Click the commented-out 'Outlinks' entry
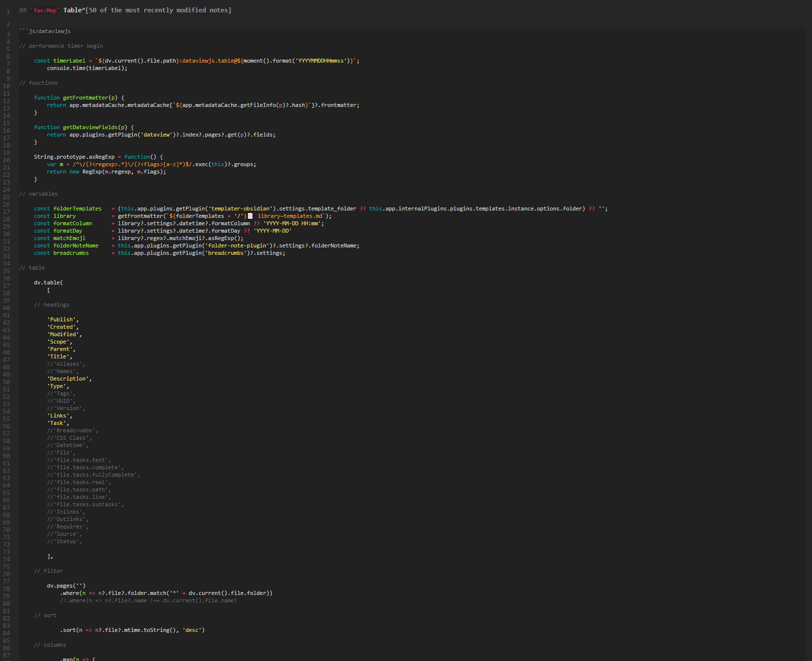The width and height of the screenshot is (812, 661). (68, 519)
